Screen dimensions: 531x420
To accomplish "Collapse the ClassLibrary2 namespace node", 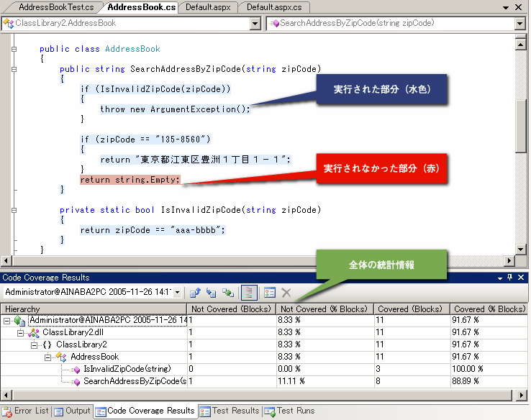I will point(35,345).
